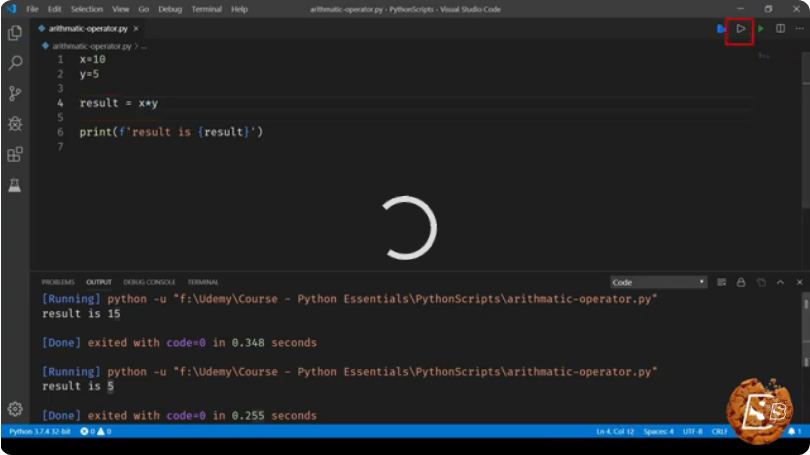Click the green Run Python File button
The height and width of the screenshot is (455, 810).
(x=760, y=29)
